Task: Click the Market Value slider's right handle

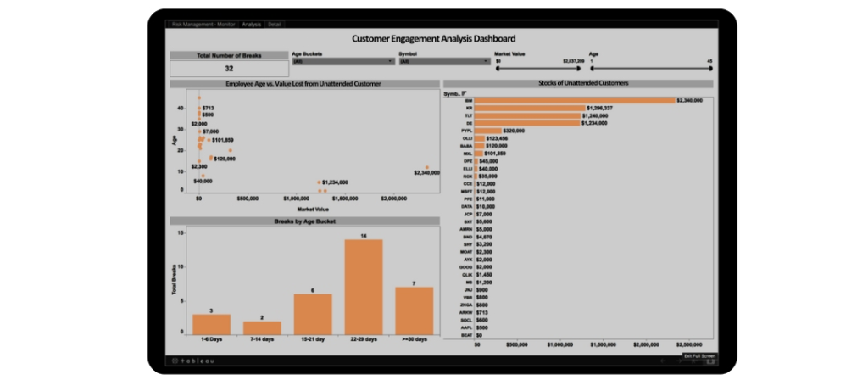Action: (578, 70)
